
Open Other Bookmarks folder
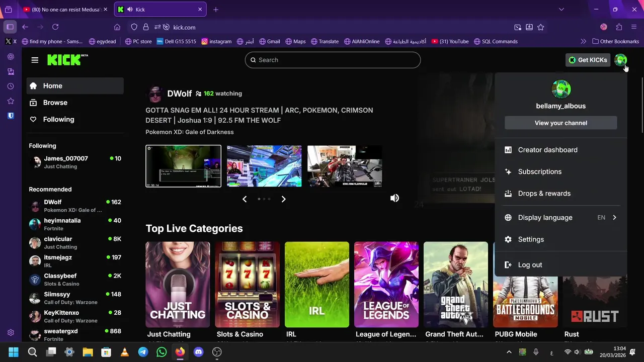coord(615,42)
